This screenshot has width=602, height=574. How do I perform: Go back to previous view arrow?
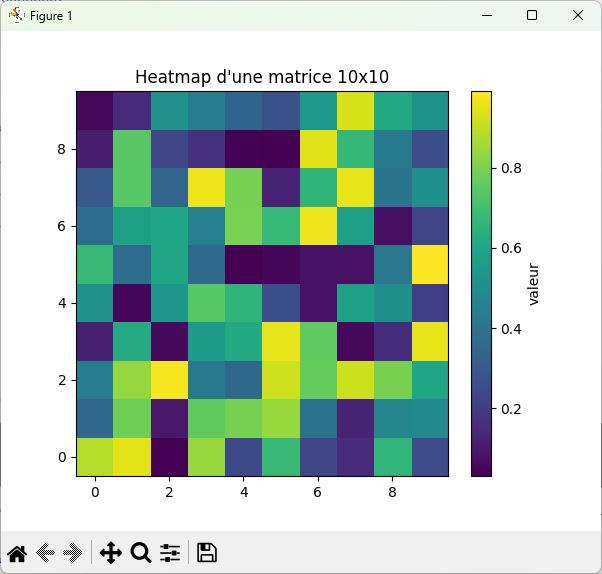(44, 552)
